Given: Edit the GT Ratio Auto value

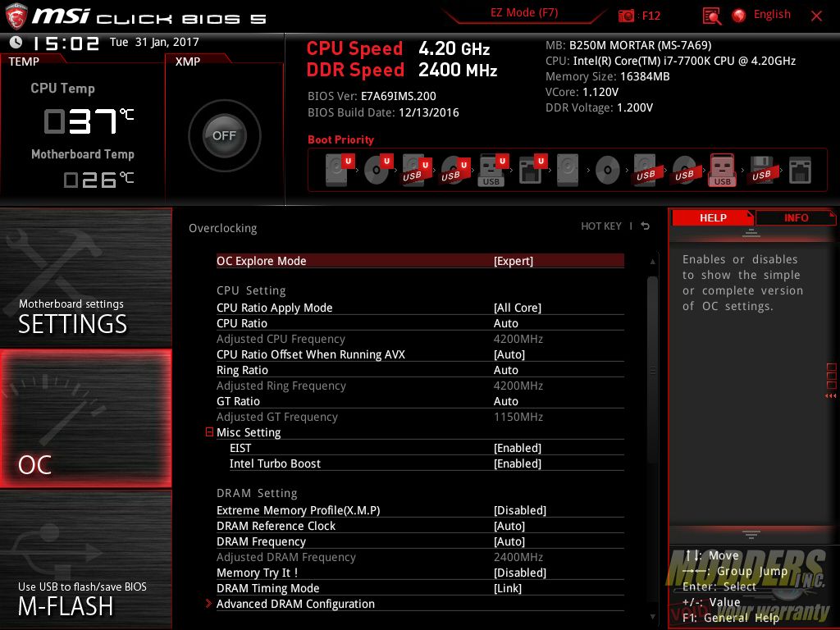Looking at the screenshot, I should (505, 400).
